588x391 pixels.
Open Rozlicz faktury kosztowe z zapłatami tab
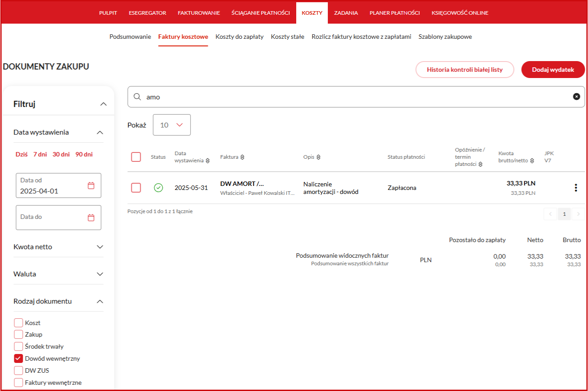[361, 37]
